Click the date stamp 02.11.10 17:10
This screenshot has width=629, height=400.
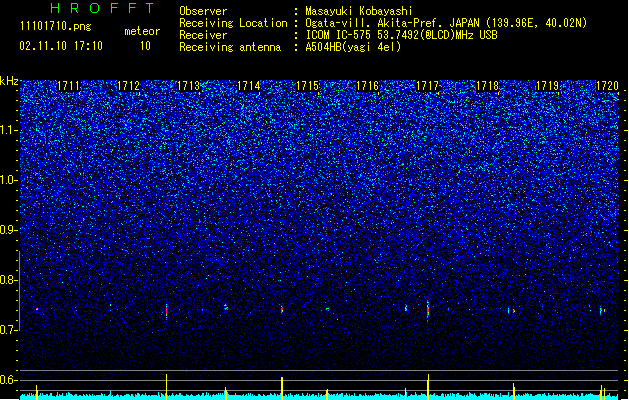coord(61,46)
